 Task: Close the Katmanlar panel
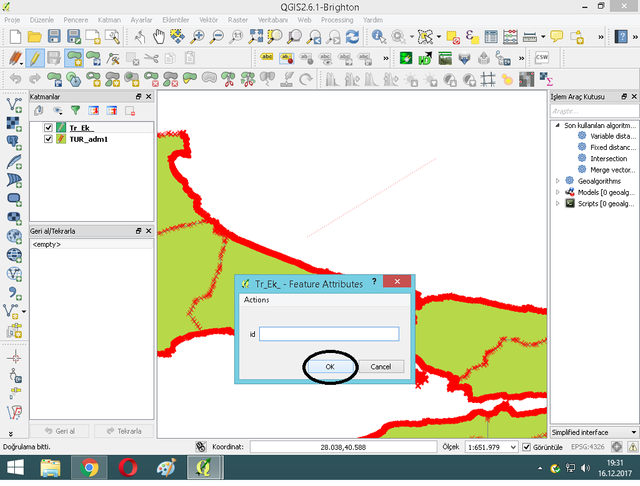click(x=149, y=97)
